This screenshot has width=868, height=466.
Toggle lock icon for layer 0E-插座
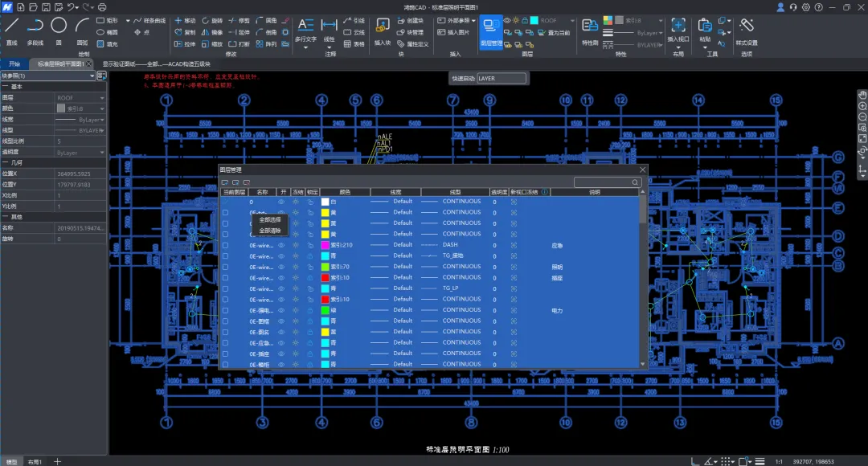tap(310, 354)
